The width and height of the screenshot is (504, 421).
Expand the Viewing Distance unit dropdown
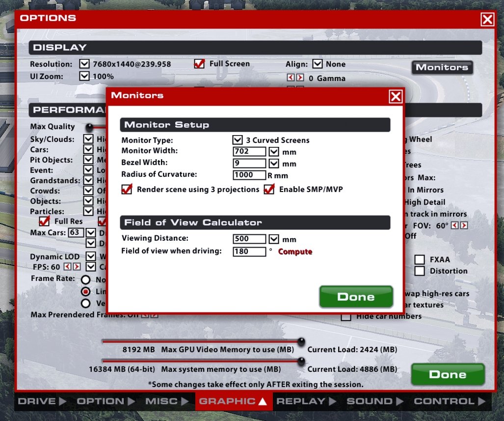(x=274, y=239)
